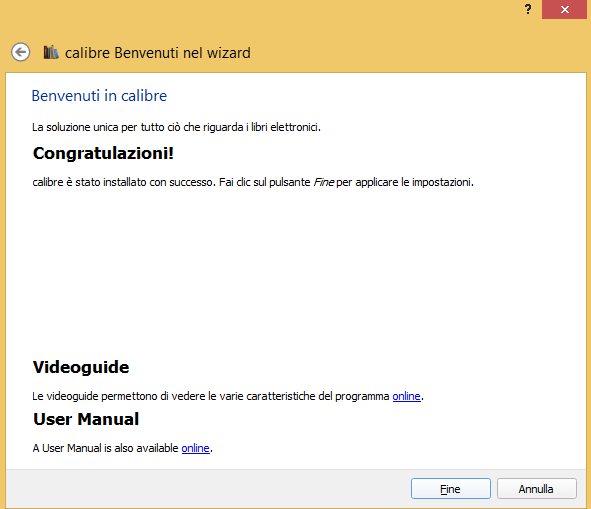
Task: Click the empty area below the Congratulazioni paragraph
Action: point(296,271)
